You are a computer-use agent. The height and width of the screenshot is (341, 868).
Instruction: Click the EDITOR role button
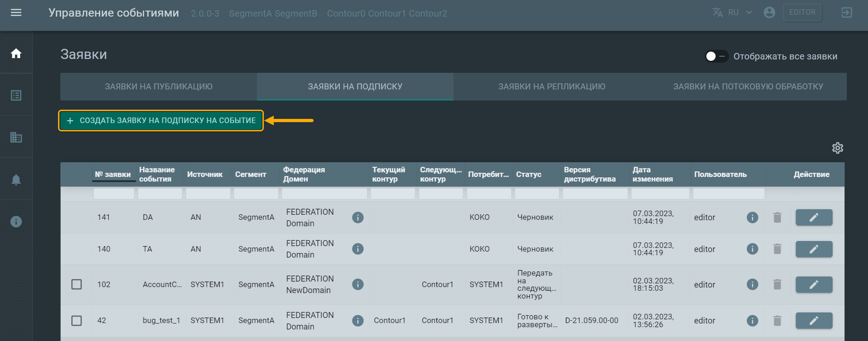(x=802, y=13)
